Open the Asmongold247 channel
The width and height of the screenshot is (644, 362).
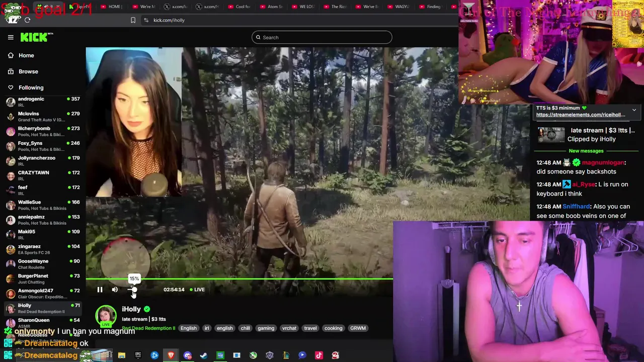click(x=43, y=293)
